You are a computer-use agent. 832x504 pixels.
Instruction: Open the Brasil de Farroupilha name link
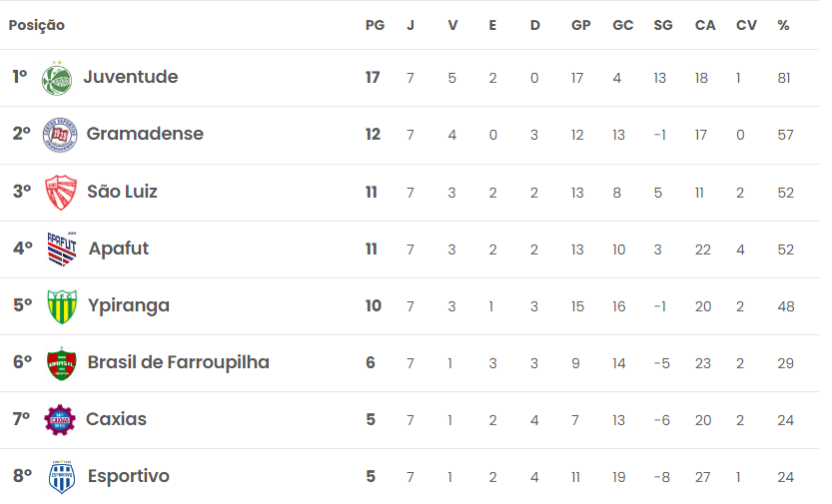point(178,362)
